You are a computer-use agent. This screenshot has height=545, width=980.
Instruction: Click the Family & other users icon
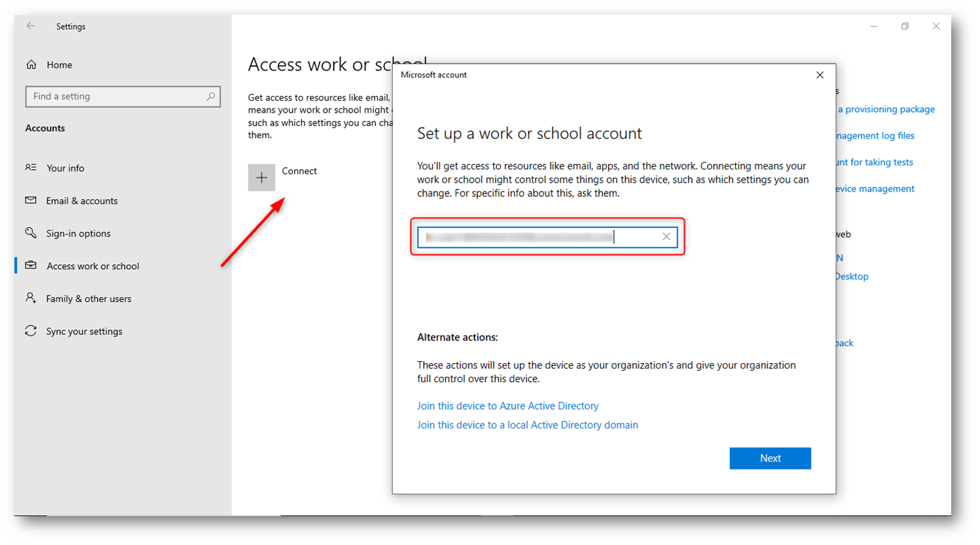(31, 299)
